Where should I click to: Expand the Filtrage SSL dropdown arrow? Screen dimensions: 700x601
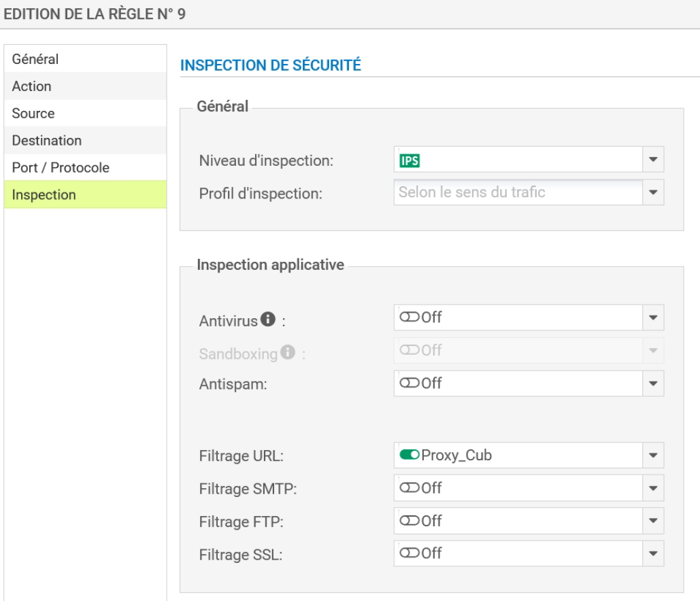[x=653, y=553]
